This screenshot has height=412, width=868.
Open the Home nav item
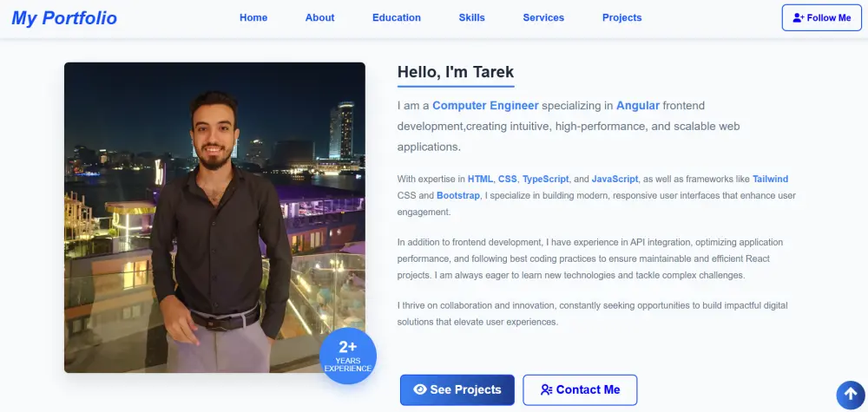coord(253,17)
